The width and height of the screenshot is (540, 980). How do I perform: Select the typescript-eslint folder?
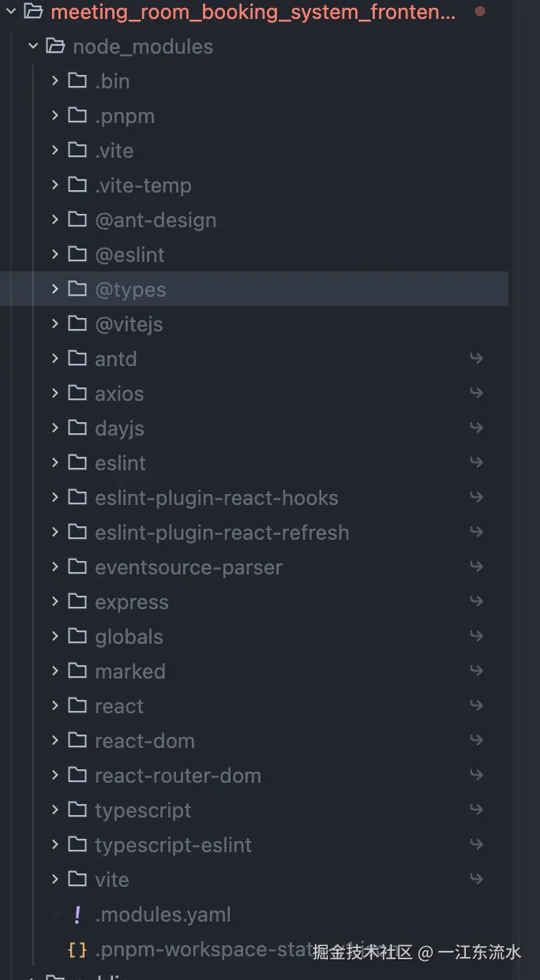pyautogui.click(x=173, y=845)
